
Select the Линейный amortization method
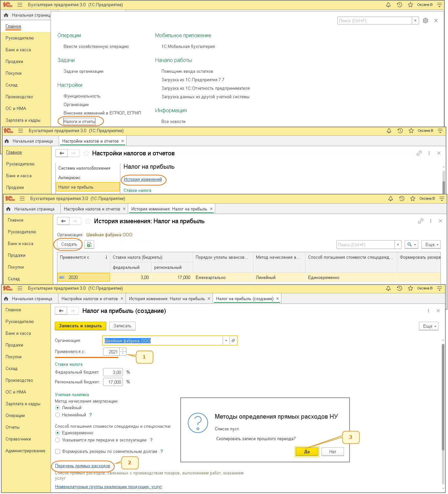click(58, 408)
